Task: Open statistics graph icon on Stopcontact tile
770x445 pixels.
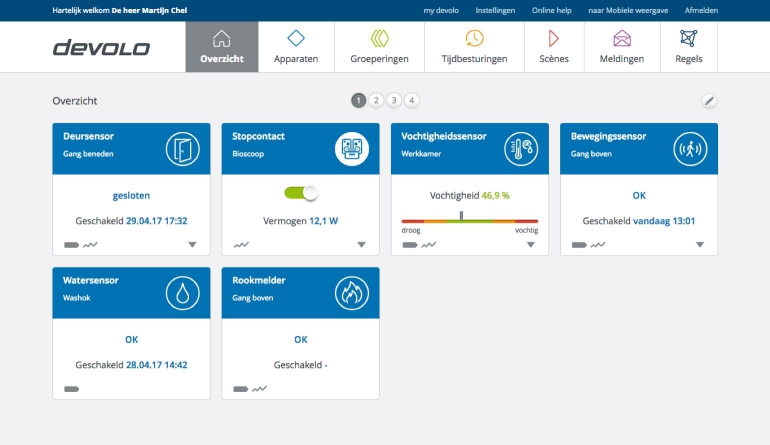Action: pos(241,244)
